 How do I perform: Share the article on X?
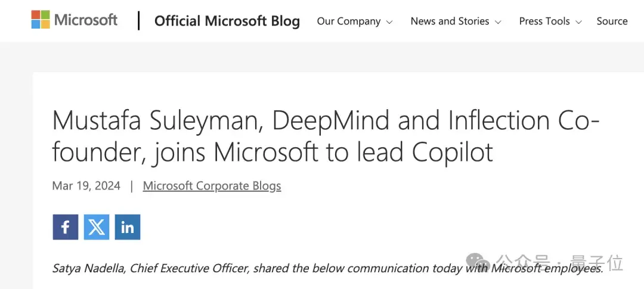point(97,227)
